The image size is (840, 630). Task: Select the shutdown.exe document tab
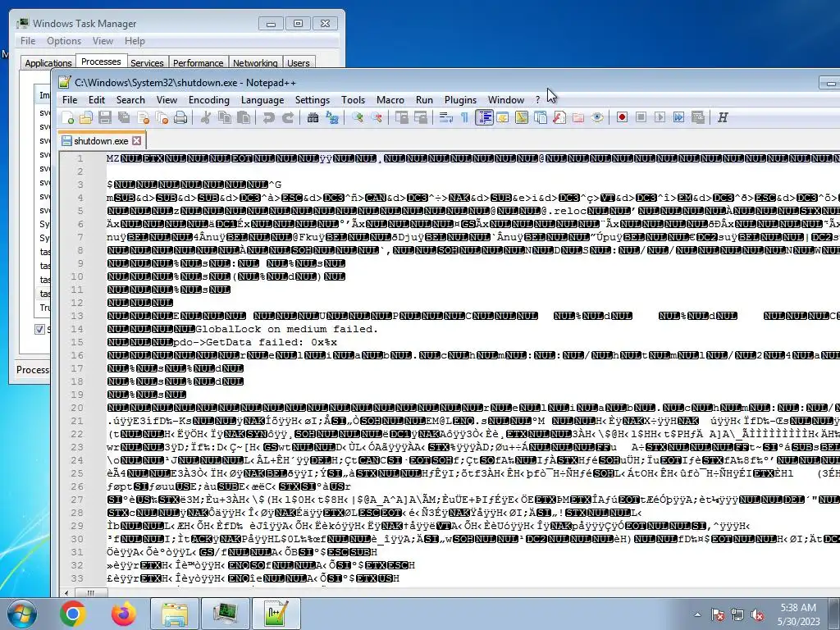pyautogui.click(x=101, y=141)
